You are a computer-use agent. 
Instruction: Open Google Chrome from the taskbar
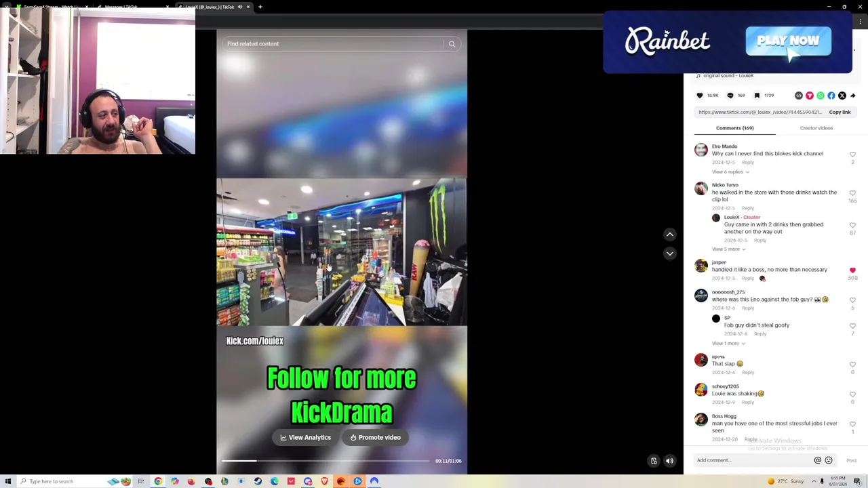[x=158, y=482]
